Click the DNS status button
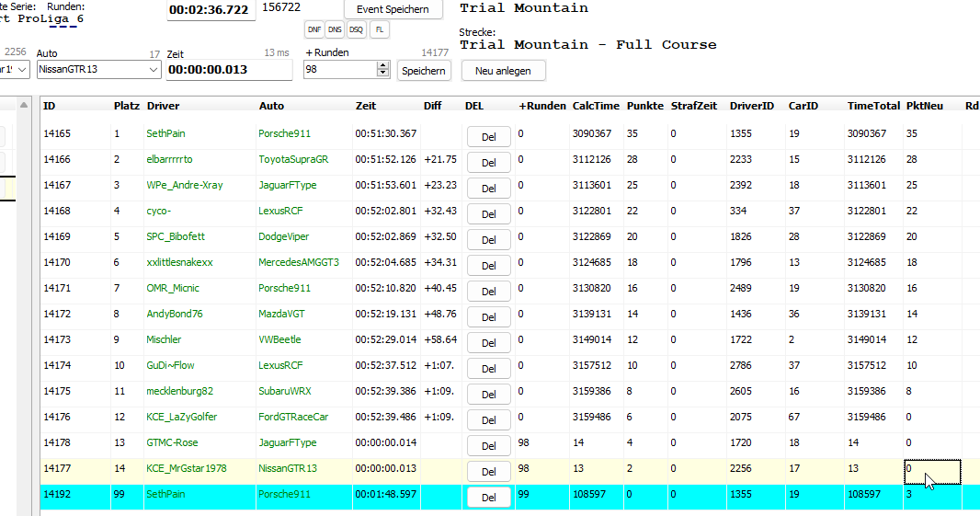The height and width of the screenshot is (516, 980). click(336, 29)
